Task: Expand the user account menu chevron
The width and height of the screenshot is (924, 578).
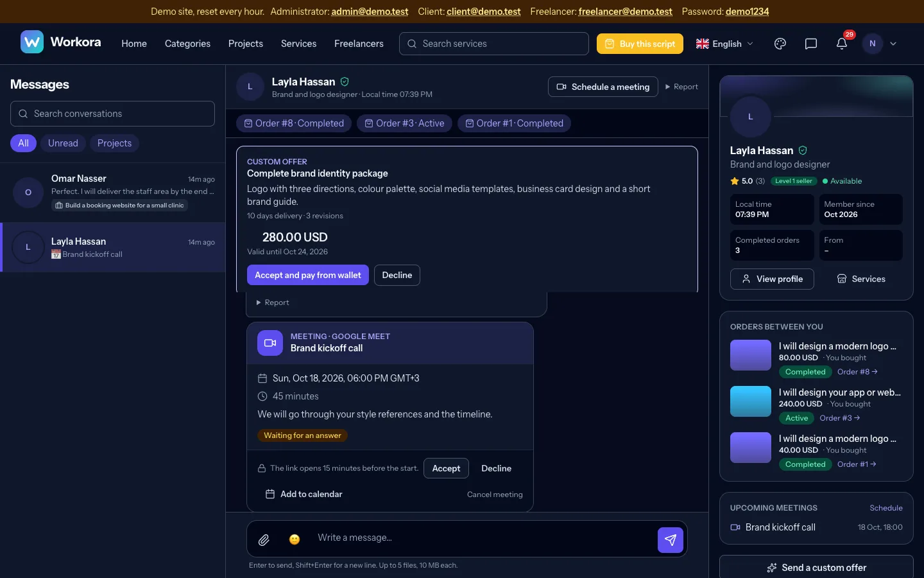Action: (x=893, y=44)
